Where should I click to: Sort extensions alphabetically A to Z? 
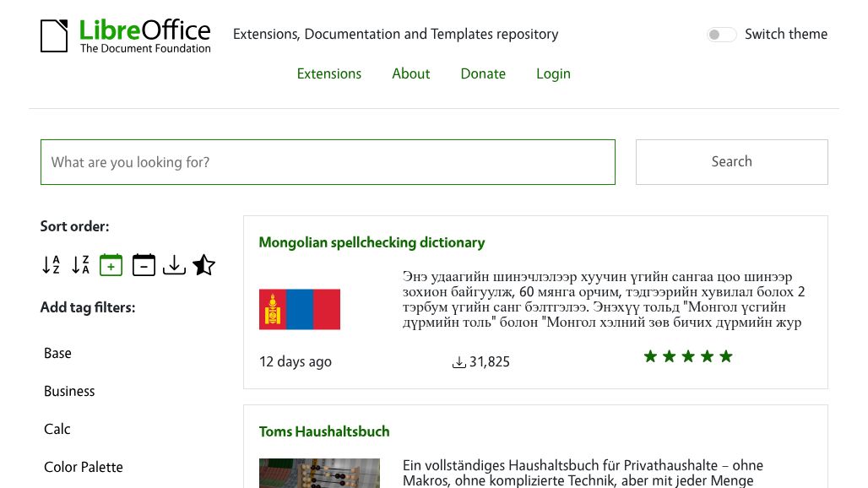pos(51,265)
